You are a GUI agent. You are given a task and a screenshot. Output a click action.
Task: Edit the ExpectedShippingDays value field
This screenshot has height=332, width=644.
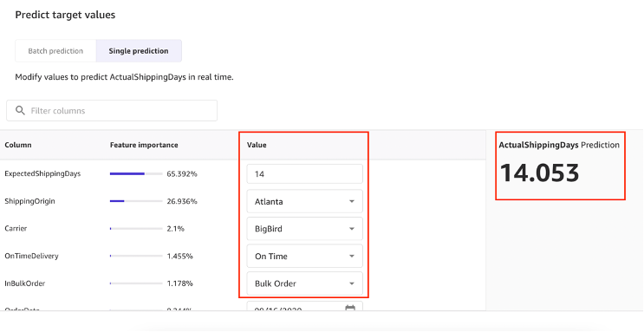tap(305, 174)
